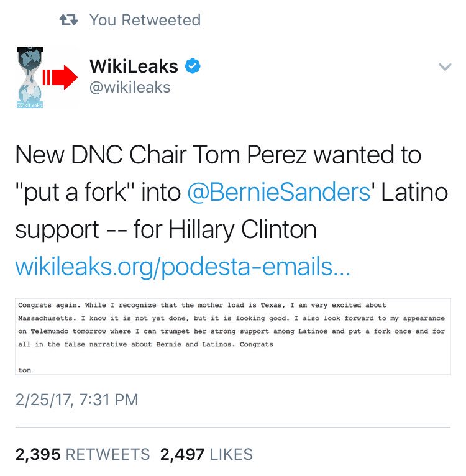Screen dimensions: 466x476
Task: Open the @wikileaks handle
Action: (x=130, y=88)
